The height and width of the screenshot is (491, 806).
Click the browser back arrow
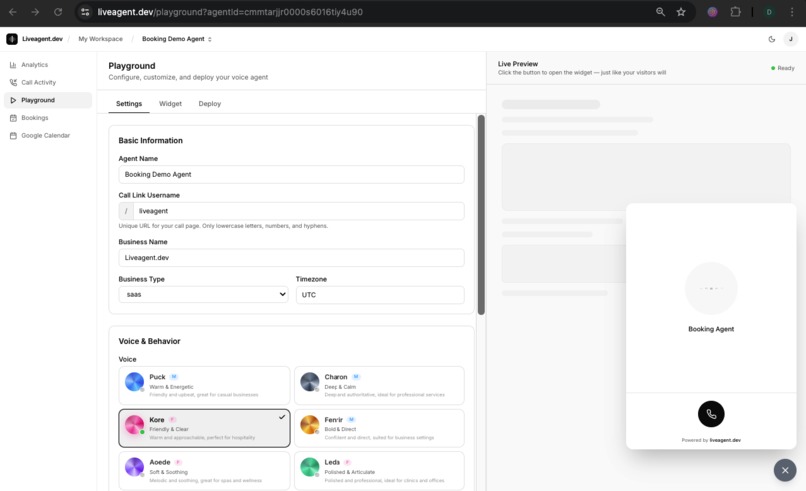12,12
